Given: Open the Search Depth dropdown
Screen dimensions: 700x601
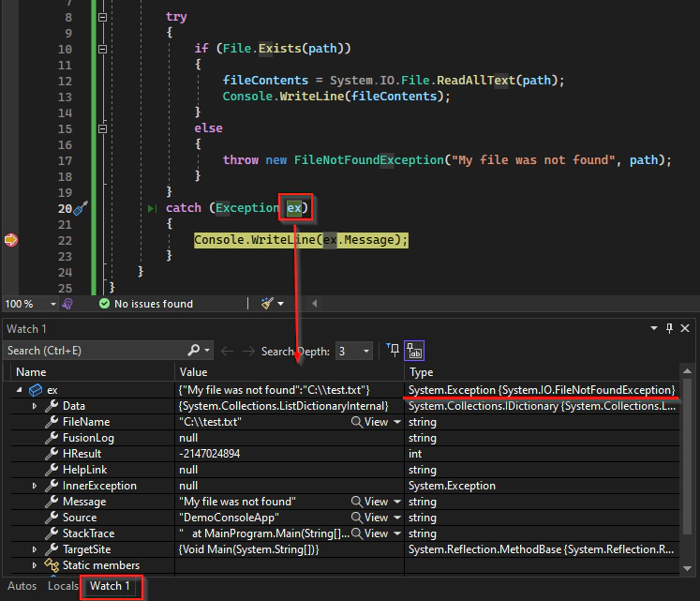Looking at the screenshot, I should 366,352.
